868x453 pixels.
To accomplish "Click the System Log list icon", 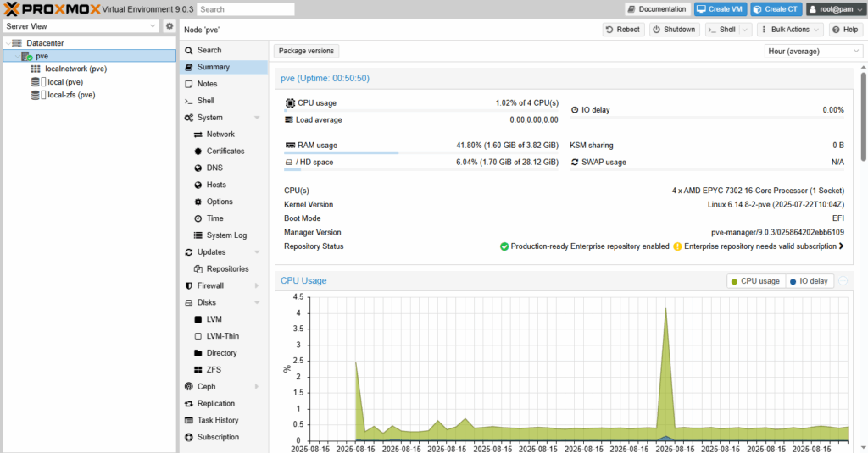I will coord(198,235).
